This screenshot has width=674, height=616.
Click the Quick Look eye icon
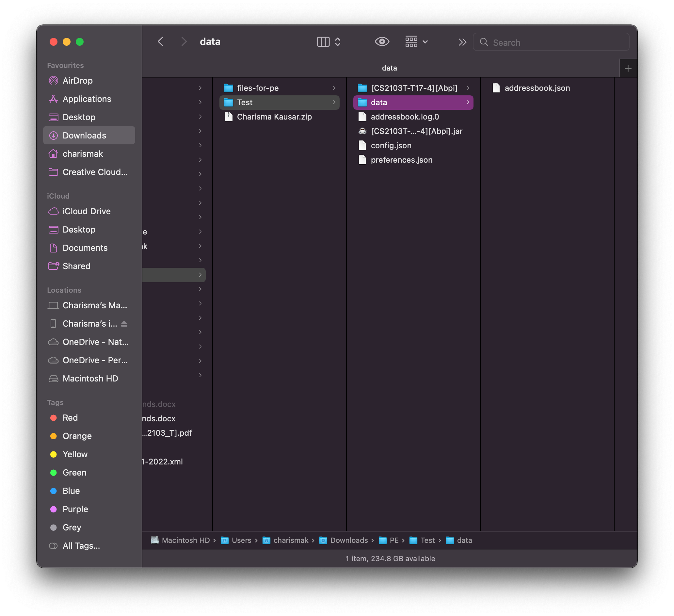click(x=382, y=42)
